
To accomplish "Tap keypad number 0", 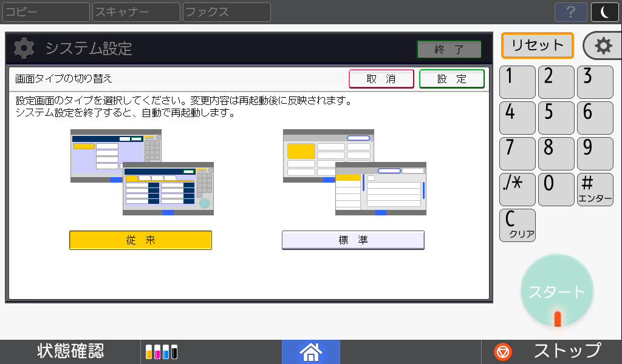I will (x=556, y=189).
